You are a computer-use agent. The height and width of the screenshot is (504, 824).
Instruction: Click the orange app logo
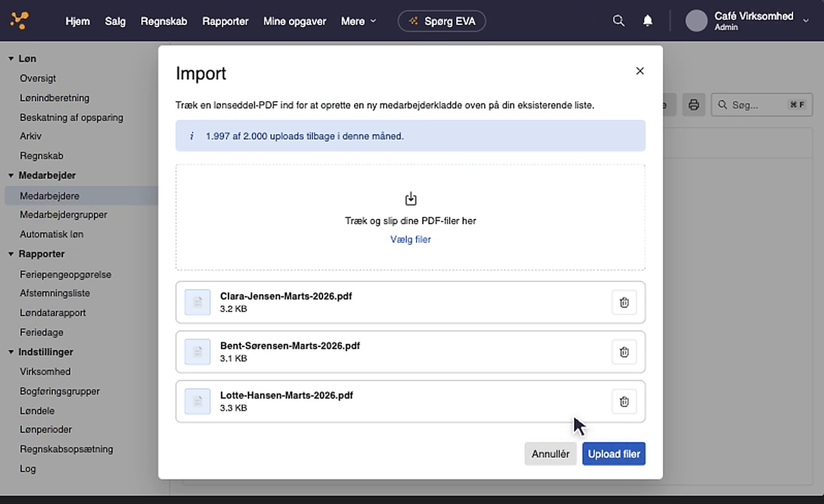[x=19, y=21]
